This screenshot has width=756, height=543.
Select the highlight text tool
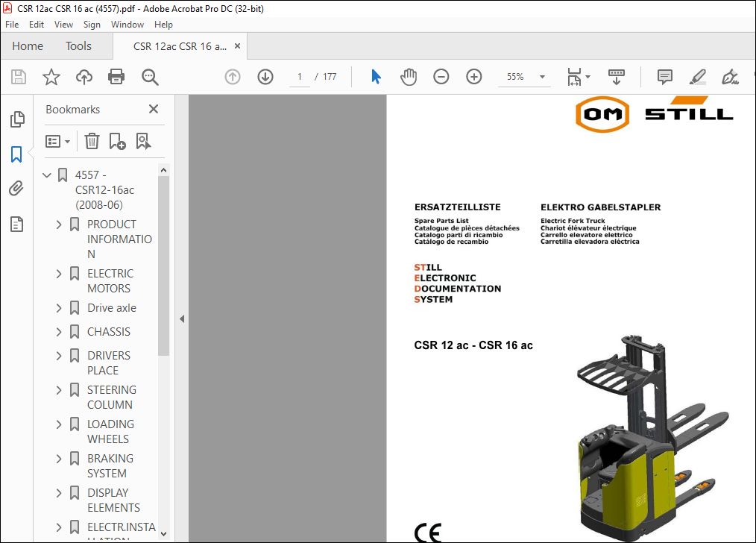coord(698,77)
